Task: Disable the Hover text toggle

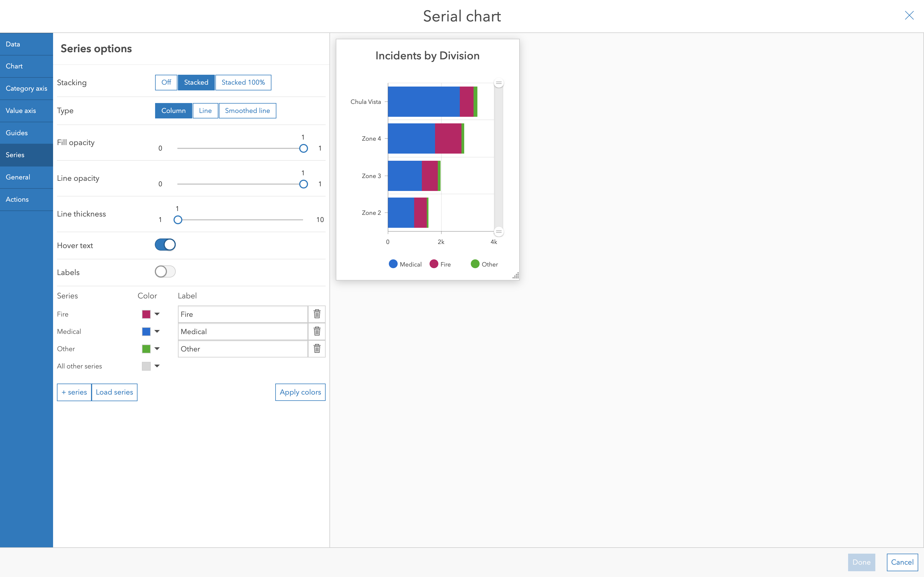Action: [x=165, y=245]
